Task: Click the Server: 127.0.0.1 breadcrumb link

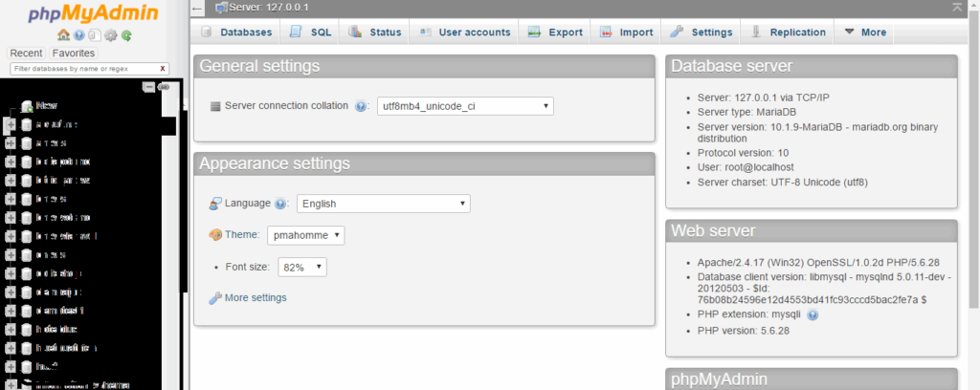Action: click(x=268, y=8)
